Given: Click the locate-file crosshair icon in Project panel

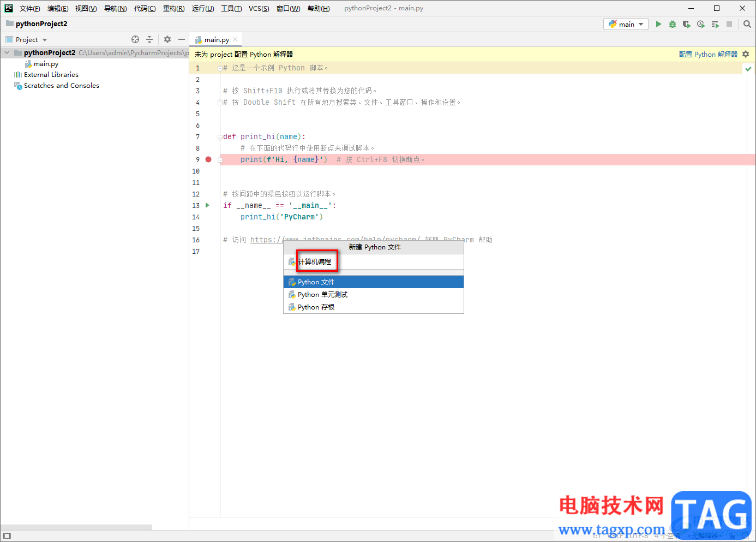Looking at the screenshot, I should (x=135, y=39).
